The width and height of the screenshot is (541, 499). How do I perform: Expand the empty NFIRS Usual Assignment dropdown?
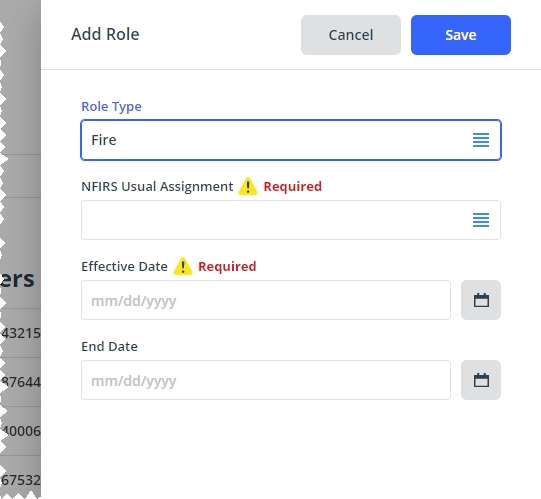[x=291, y=220]
